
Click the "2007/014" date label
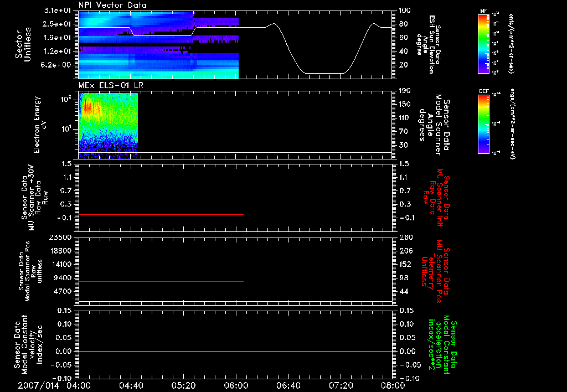click(x=38, y=386)
